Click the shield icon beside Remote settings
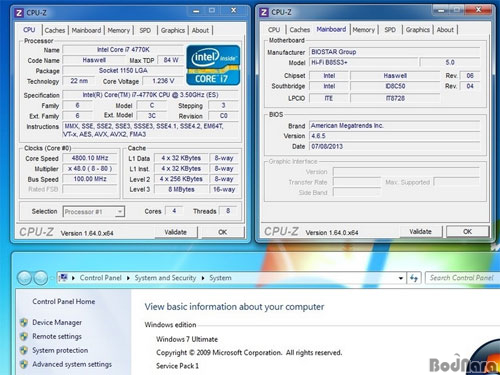 (x=24, y=336)
